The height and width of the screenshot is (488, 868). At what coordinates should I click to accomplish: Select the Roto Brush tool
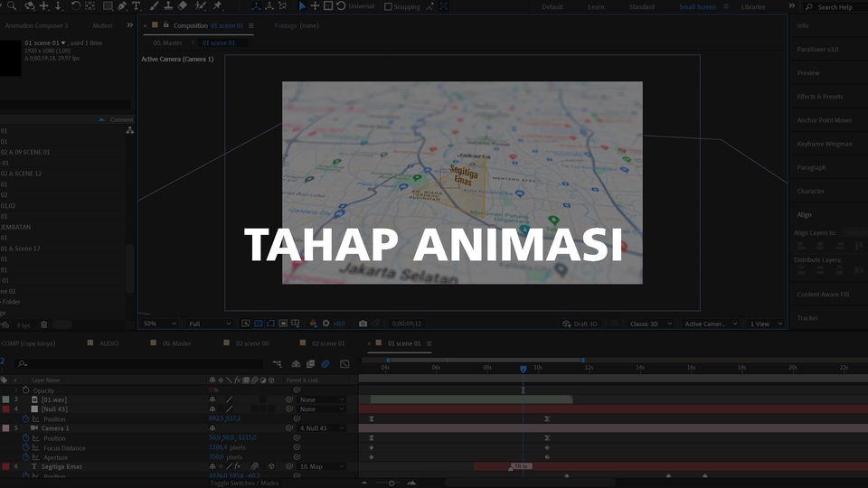click(x=201, y=6)
